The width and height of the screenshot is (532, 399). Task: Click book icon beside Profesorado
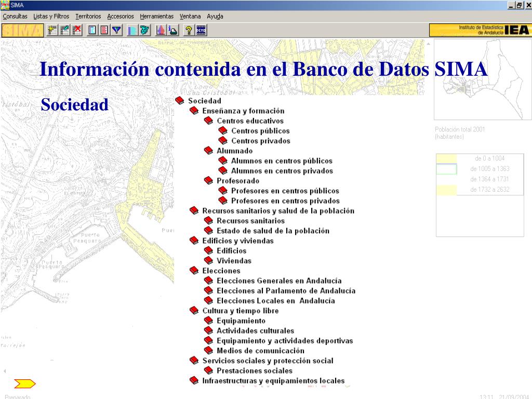pyautogui.click(x=208, y=180)
